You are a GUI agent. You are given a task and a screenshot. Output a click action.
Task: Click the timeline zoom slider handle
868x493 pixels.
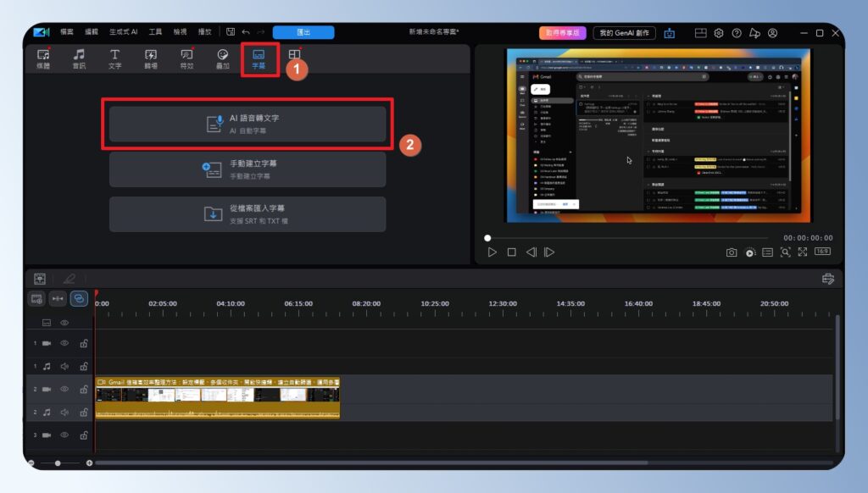[x=58, y=463]
